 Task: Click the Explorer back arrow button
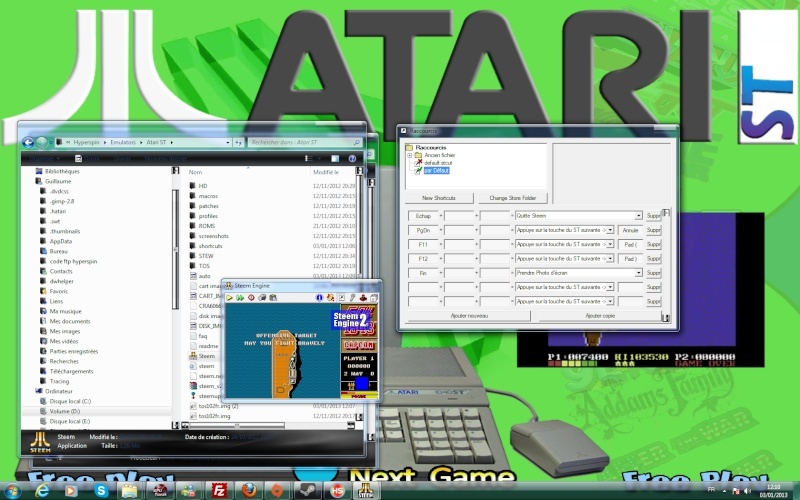tap(28, 142)
